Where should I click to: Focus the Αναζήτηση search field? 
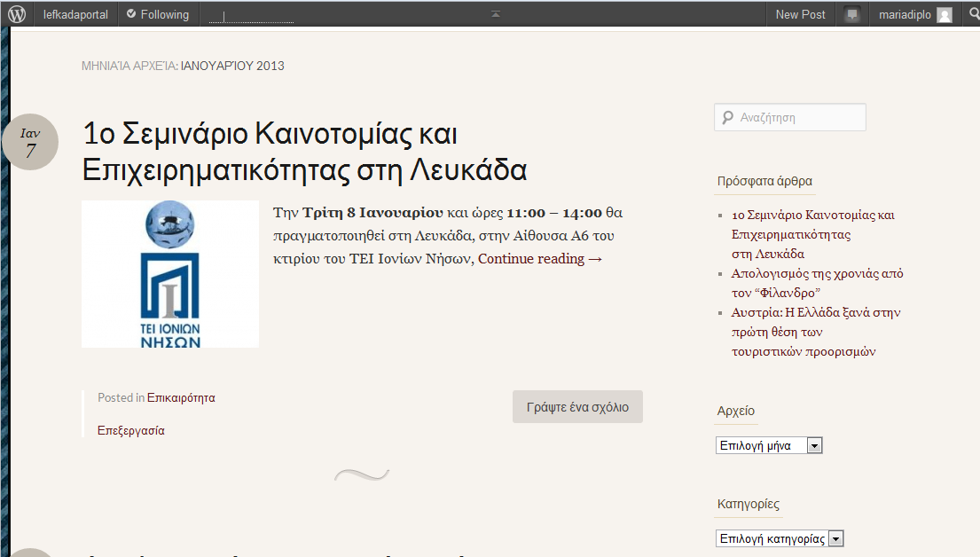[x=790, y=118]
